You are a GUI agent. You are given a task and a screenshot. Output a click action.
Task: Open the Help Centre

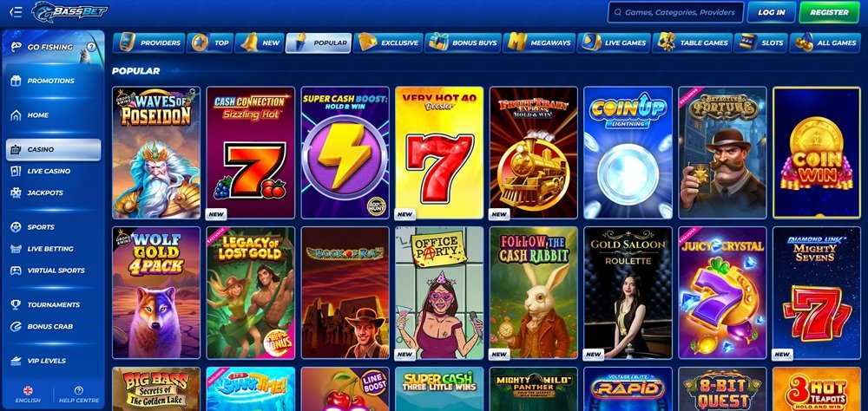tap(79, 395)
